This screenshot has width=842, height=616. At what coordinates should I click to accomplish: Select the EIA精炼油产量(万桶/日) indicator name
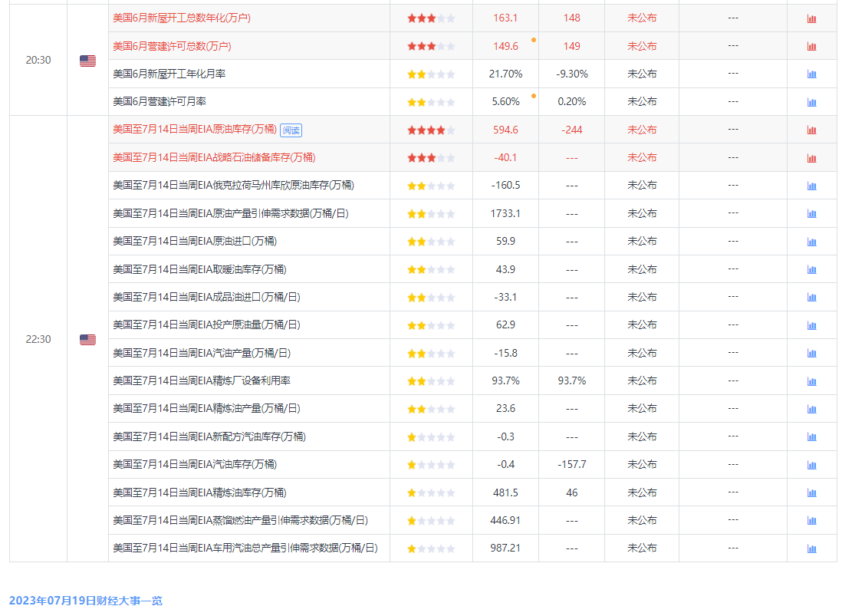(x=207, y=409)
